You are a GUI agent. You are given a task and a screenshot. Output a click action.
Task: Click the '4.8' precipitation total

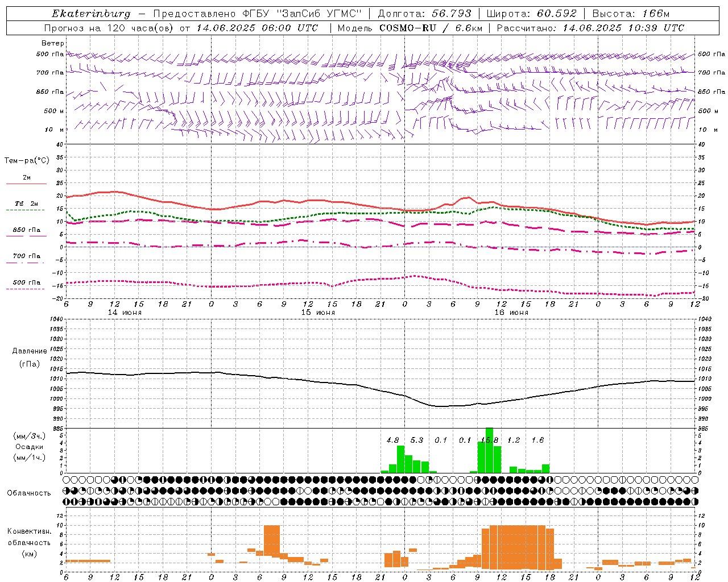pos(392,440)
